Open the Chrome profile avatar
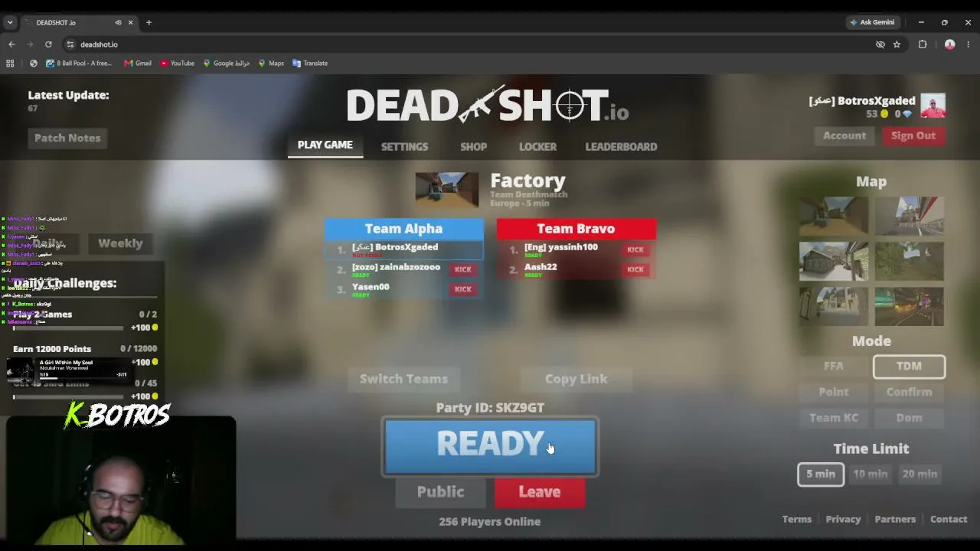Screen dimensions: 980x551 point(949,44)
